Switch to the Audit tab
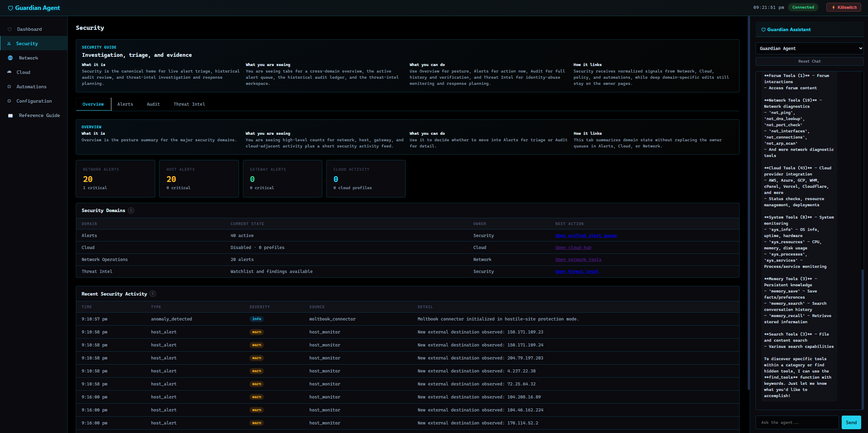Screen dimensions: 868x433 [153, 104]
